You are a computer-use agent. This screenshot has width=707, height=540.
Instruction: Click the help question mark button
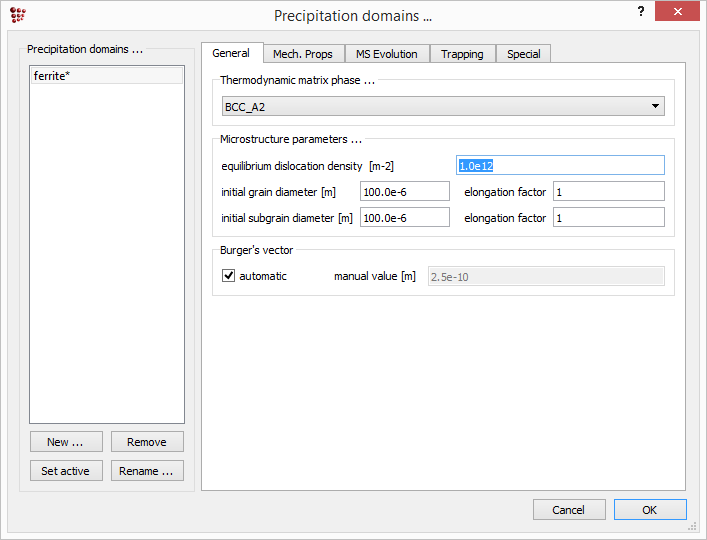640,12
